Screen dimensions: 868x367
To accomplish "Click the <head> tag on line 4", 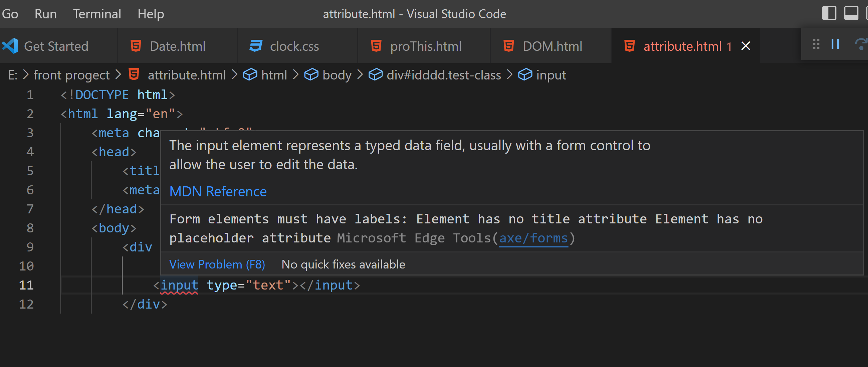I will point(114,152).
